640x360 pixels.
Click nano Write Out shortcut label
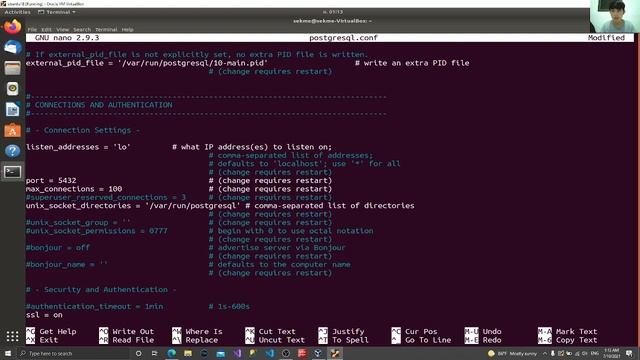[x=133, y=331]
